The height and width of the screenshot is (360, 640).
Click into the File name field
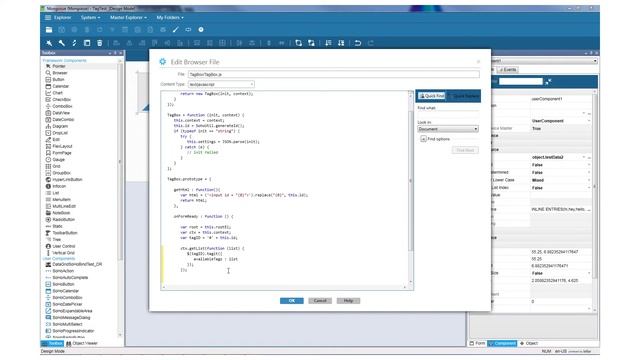(x=333, y=74)
